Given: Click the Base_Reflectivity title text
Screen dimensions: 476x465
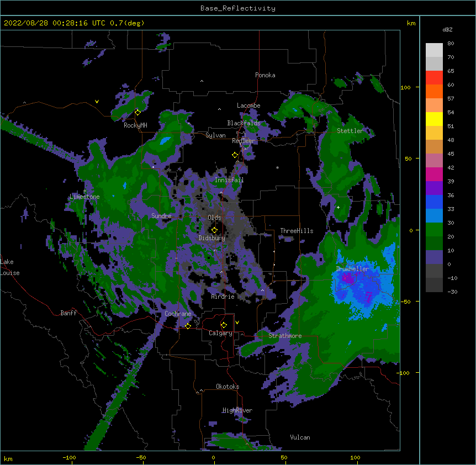Looking at the screenshot, I should 238,8.
